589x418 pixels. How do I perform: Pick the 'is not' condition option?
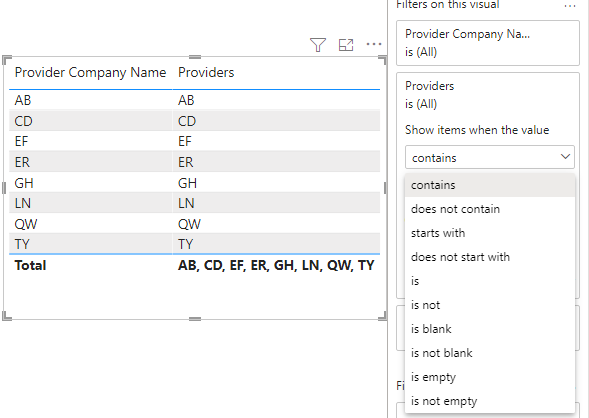tap(490, 305)
